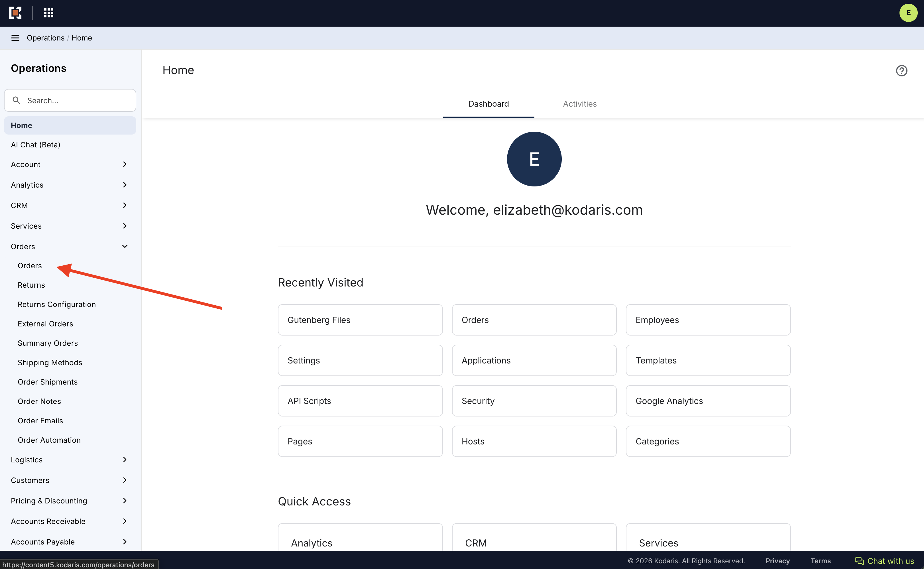
Task: Open Returns Configuration
Action: pyautogui.click(x=57, y=304)
